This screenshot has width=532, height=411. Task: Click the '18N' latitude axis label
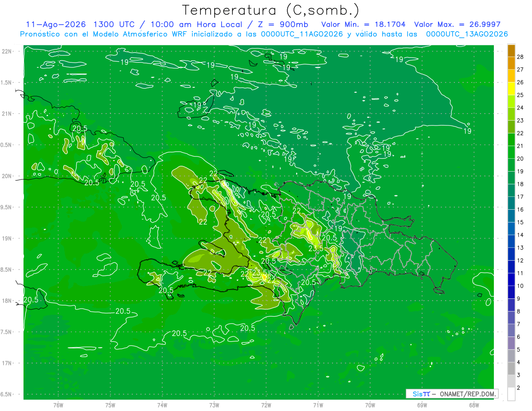coord(7,301)
